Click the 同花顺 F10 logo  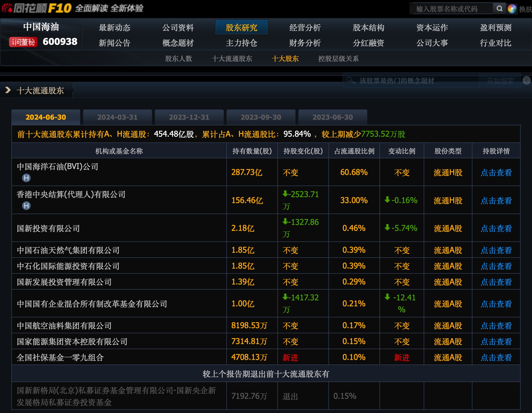point(37,8)
